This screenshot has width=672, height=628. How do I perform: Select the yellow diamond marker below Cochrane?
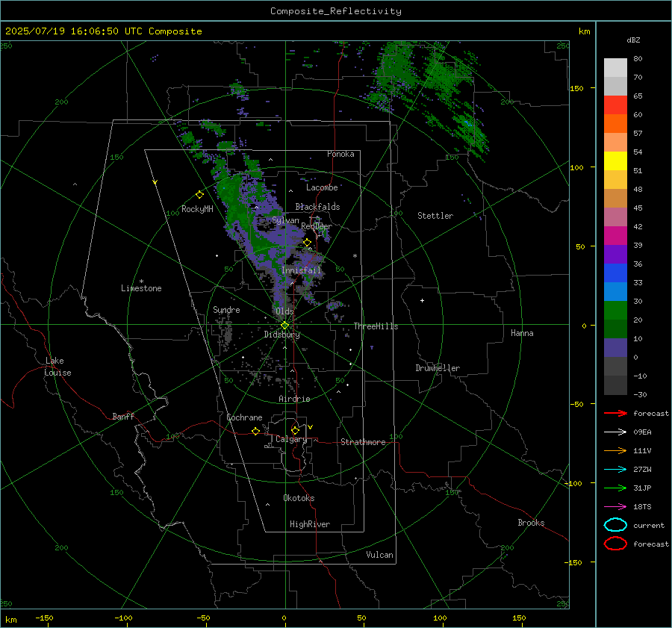click(x=255, y=431)
